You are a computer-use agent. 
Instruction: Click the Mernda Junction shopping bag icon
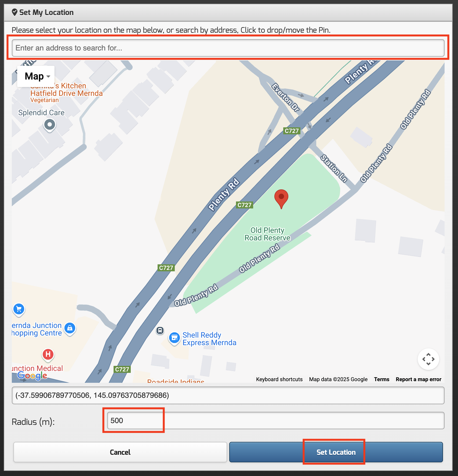click(70, 328)
